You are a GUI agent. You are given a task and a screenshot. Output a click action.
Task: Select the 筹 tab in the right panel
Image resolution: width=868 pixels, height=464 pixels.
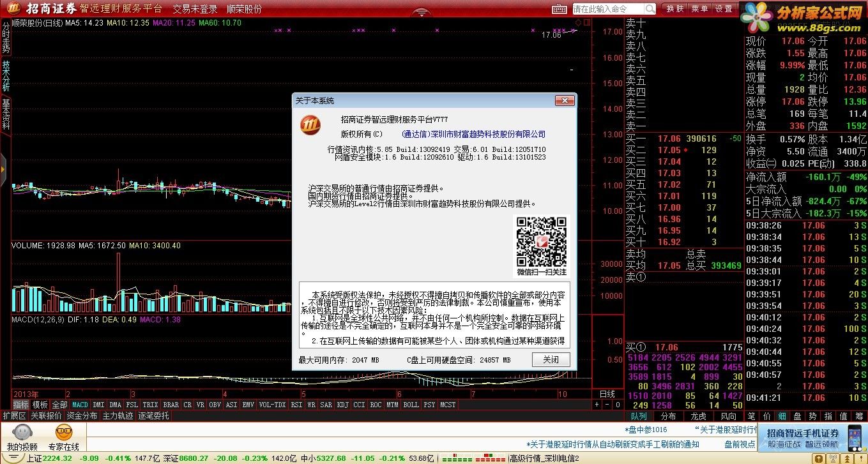click(859, 416)
